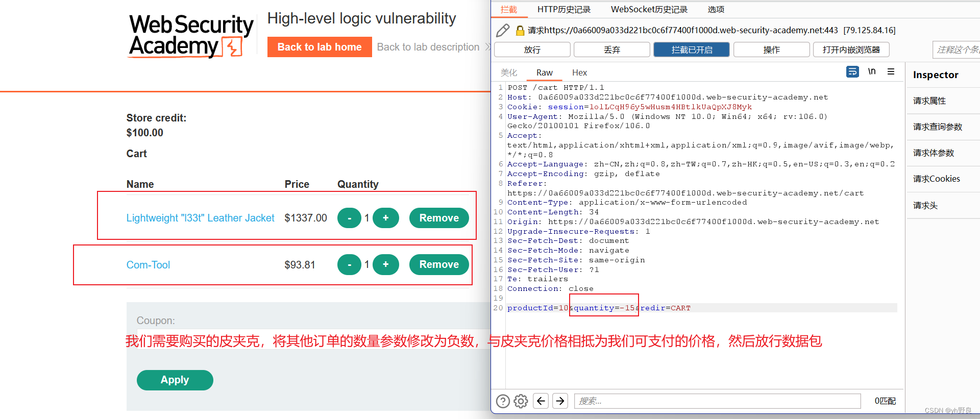
Task: Go to previous search match arrow
Action: point(541,401)
